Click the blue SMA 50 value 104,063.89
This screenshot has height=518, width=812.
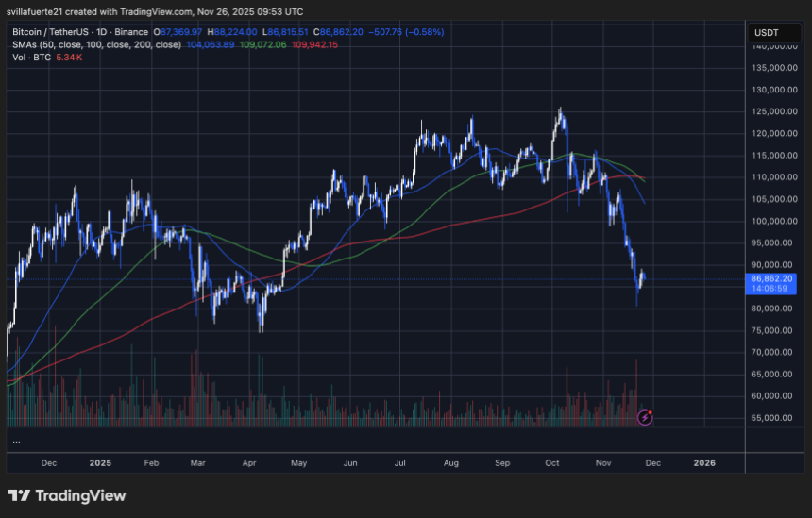pyautogui.click(x=212, y=43)
